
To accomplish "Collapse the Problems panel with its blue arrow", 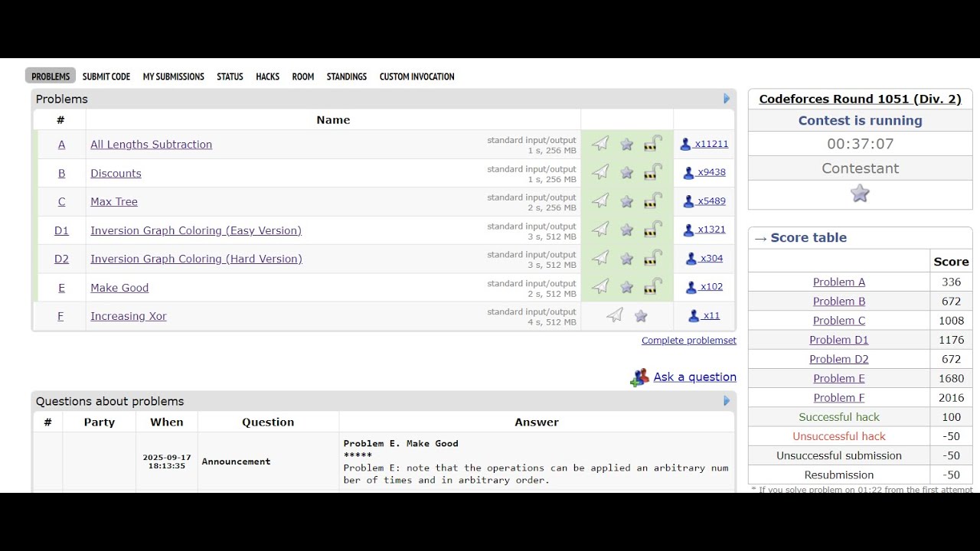I will coord(727,99).
